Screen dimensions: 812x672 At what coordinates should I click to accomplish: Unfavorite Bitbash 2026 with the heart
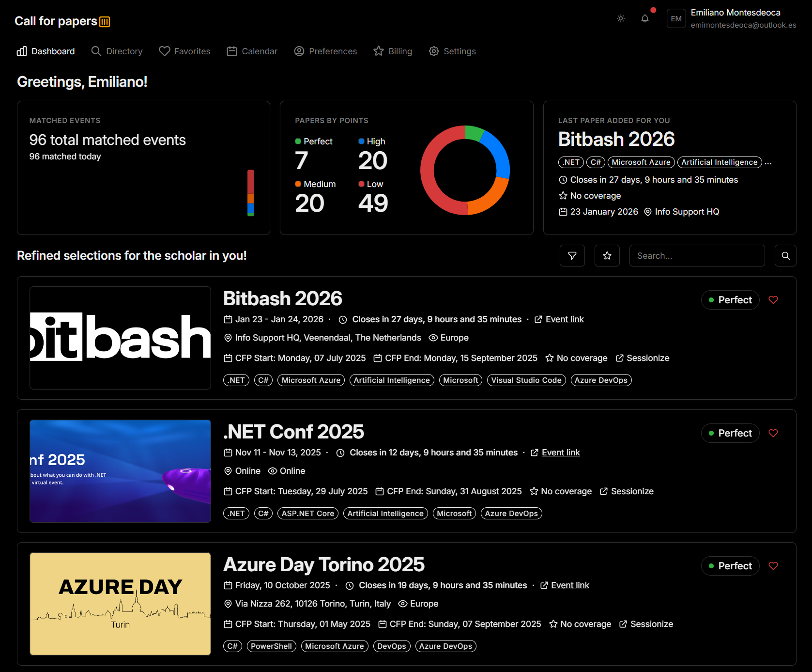pyautogui.click(x=773, y=300)
